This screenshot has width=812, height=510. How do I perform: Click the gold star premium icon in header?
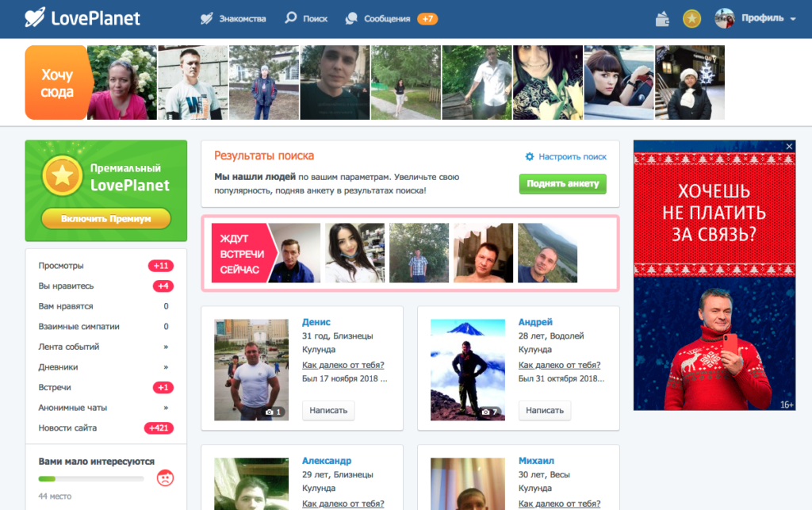(691, 19)
